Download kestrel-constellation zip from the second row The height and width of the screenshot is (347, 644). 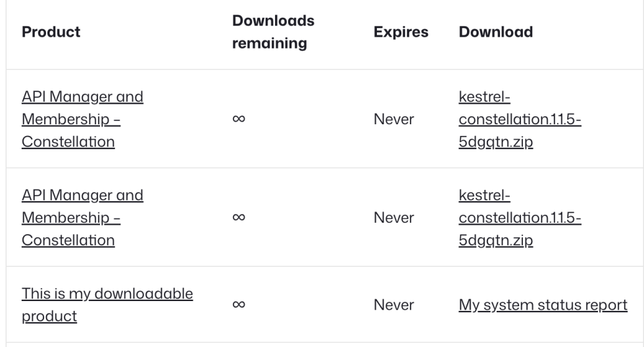[519, 218]
